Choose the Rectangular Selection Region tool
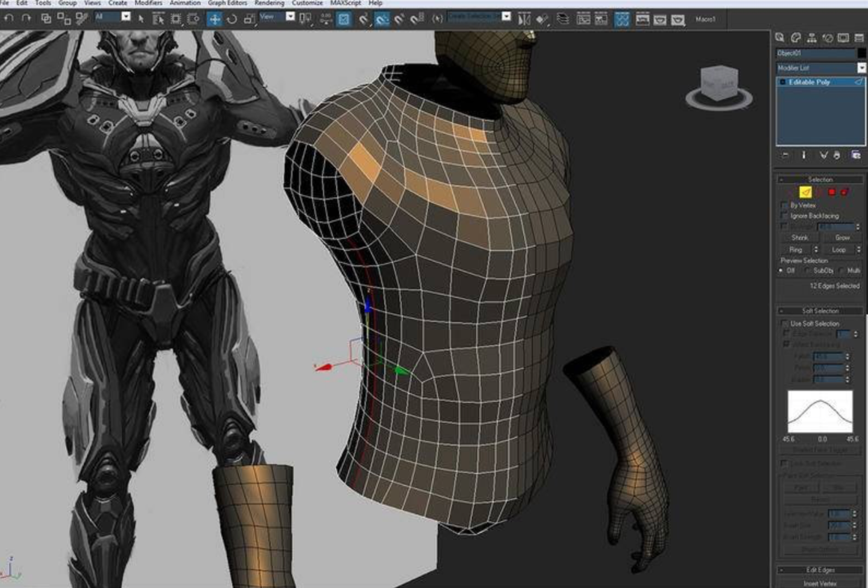Screen dimensions: 868x588 [176, 19]
